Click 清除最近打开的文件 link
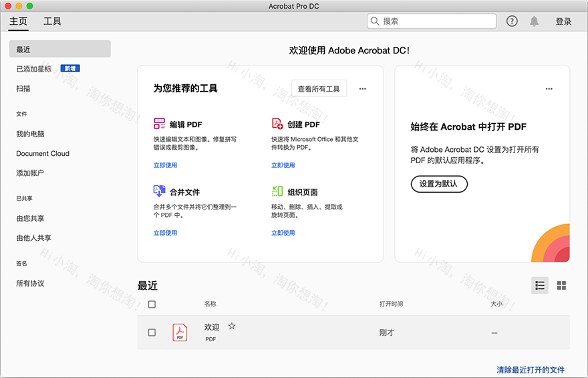Screen dimensions: 588x378 point(531,370)
